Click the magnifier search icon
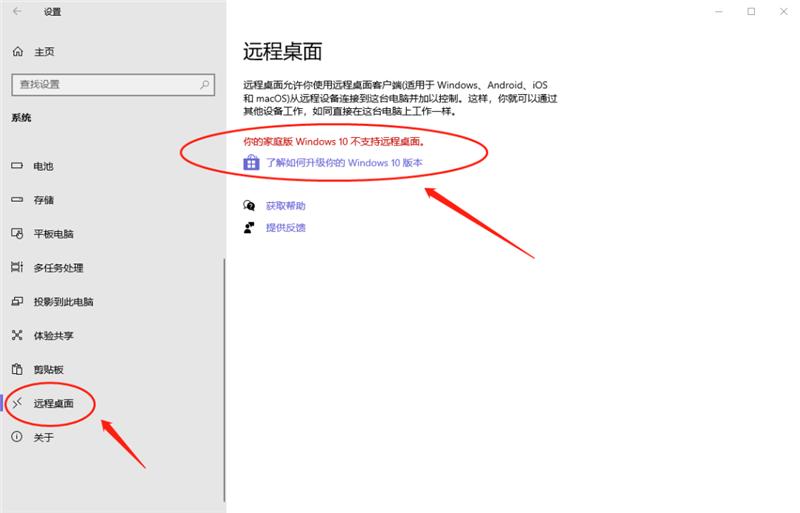 coord(204,85)
